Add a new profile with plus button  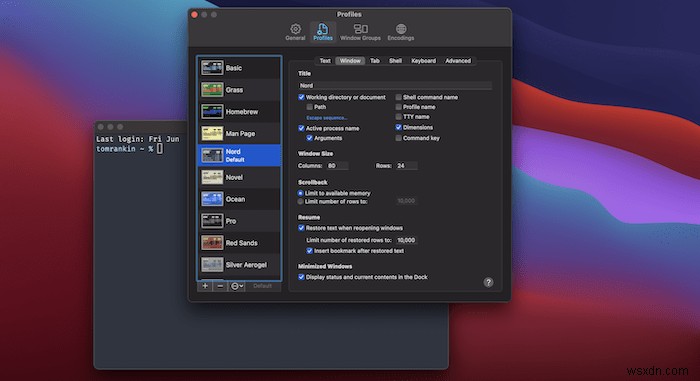tap(205, 286)
